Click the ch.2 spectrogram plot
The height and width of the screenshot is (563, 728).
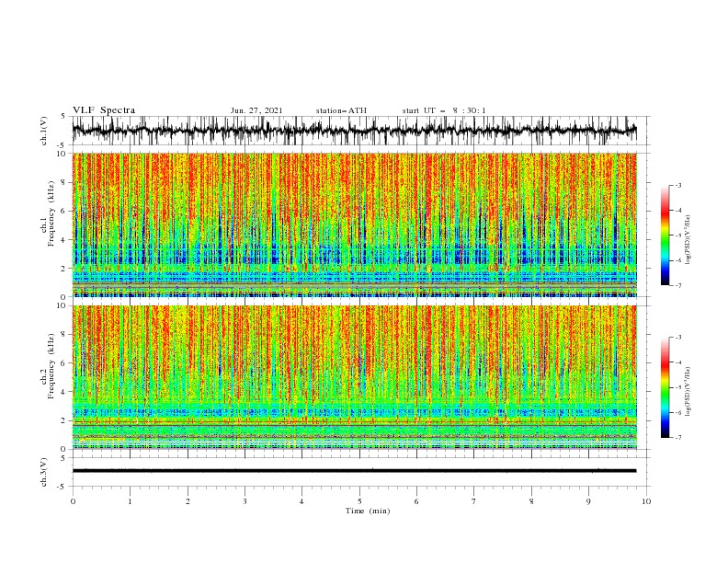click(354, 377)
